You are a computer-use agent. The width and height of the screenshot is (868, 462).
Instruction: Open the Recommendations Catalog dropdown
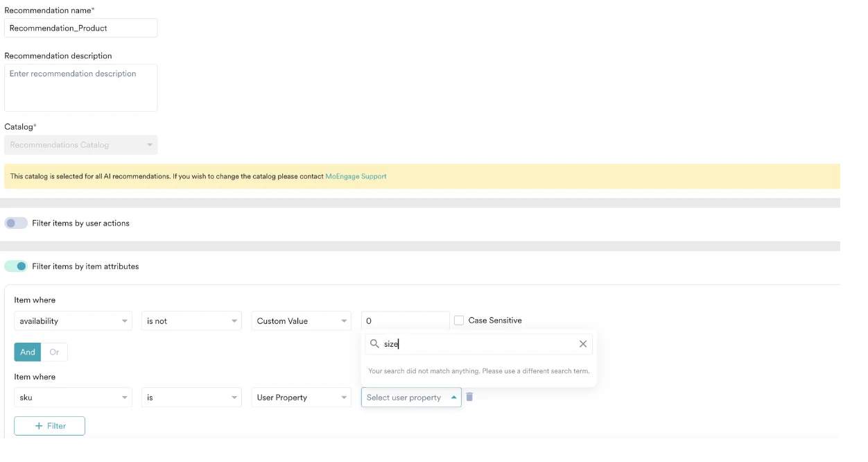(81, 145)
